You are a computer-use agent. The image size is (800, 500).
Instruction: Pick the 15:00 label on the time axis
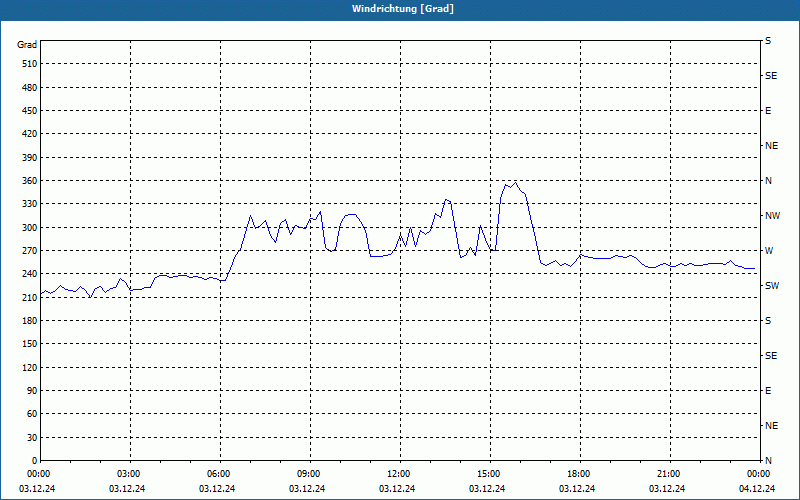coord(490,474)
